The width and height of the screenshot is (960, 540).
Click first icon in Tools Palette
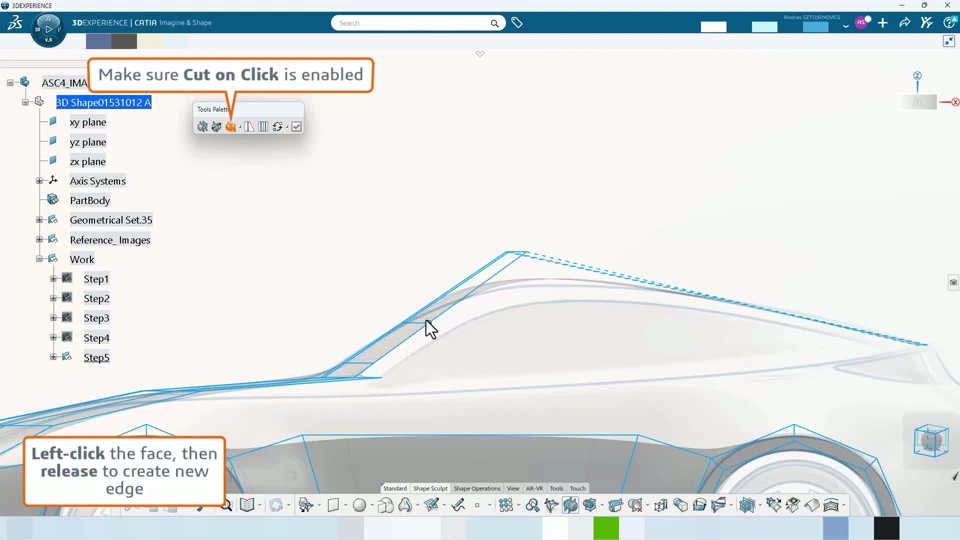tap(202, 127)
